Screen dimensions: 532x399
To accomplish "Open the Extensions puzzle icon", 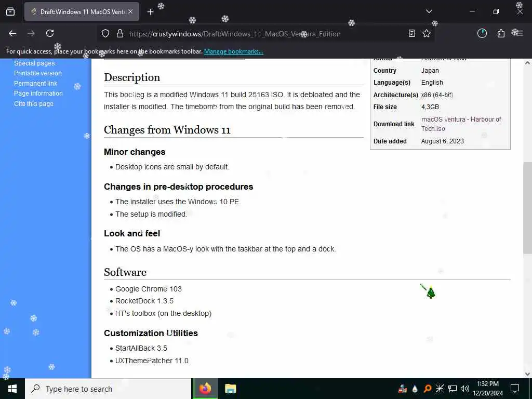I will point(501,33).
